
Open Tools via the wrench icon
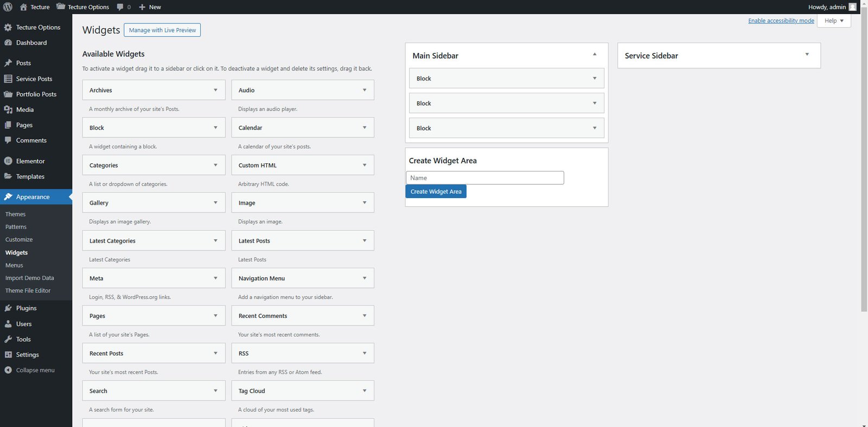click(x=8, y=339)
